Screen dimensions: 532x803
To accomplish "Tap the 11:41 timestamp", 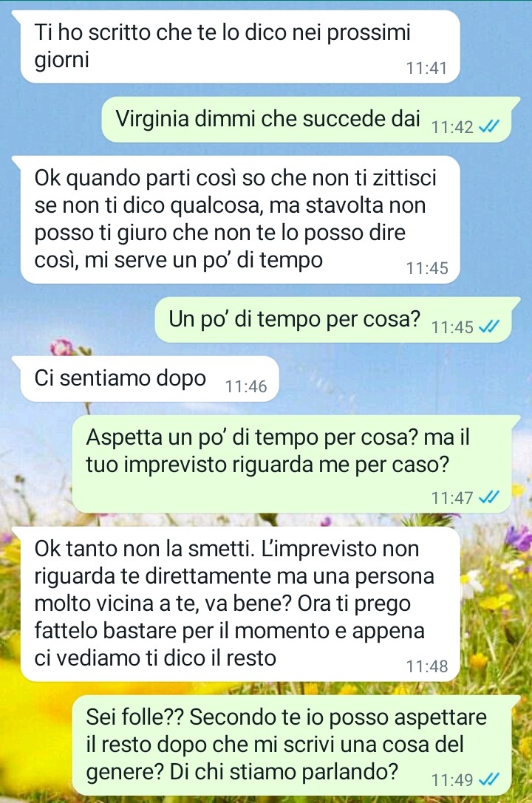I will pyautogui.click(x=426, y=68).
